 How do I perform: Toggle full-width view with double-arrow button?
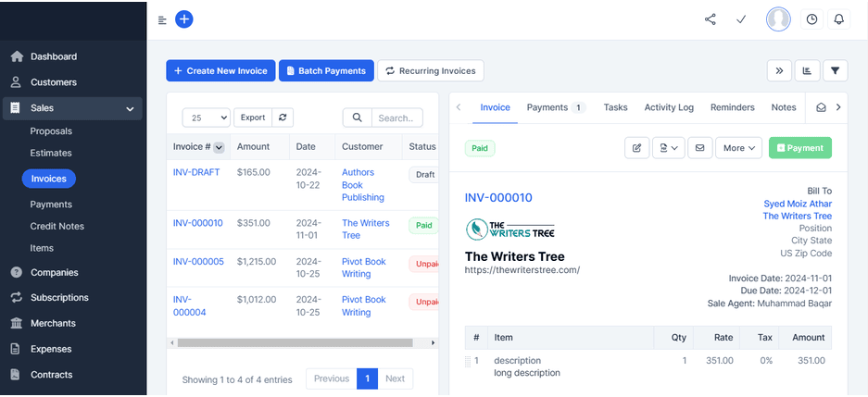pos(779,70)
